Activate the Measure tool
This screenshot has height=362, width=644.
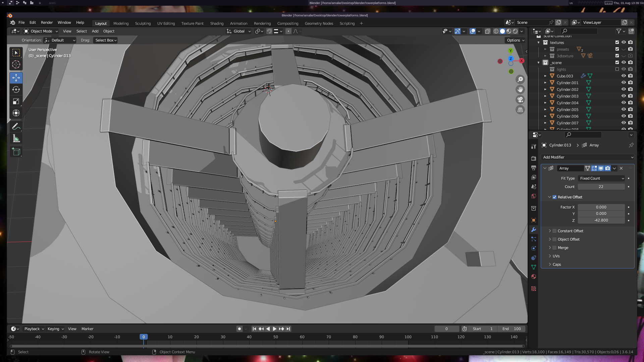coord(16,138)
